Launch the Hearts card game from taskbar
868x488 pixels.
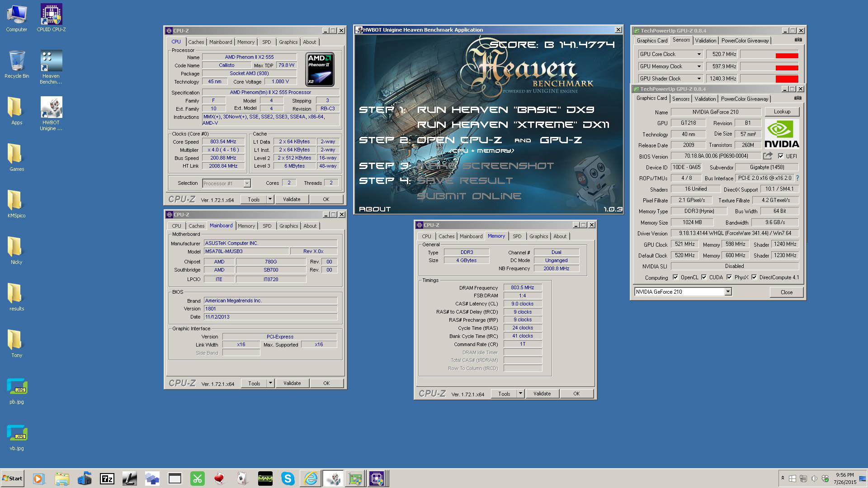[x=220, y=479]
